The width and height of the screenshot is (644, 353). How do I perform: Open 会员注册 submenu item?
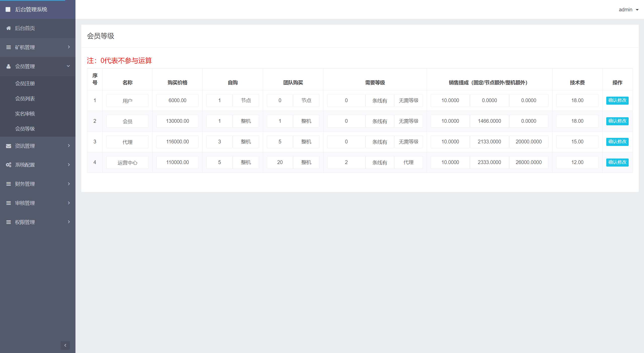(x=25, y=84)
